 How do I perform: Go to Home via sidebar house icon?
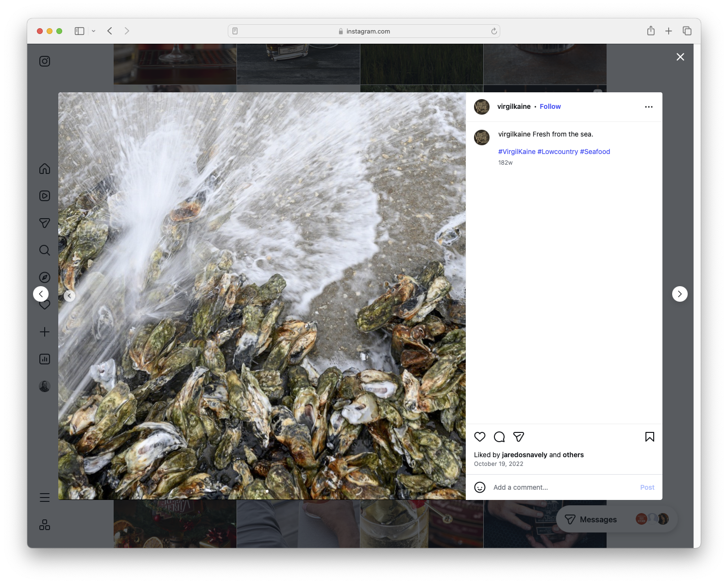click(x=45, y=169)
